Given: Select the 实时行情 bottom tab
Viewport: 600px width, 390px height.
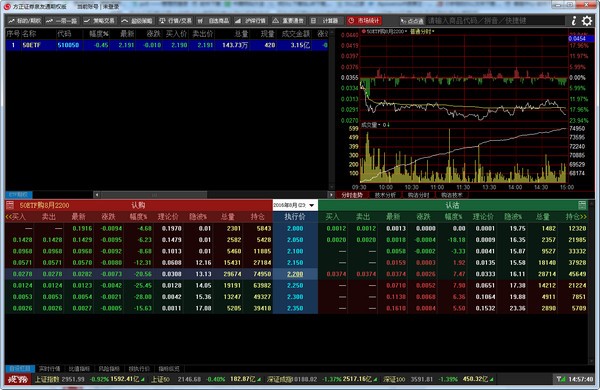Looking at the screenshot, I should click(50, 369).
